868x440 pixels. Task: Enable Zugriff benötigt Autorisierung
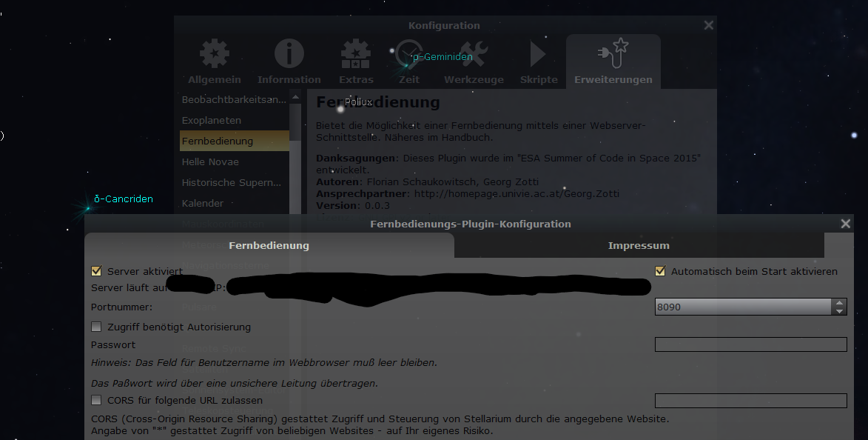click(x=96, y=327)
